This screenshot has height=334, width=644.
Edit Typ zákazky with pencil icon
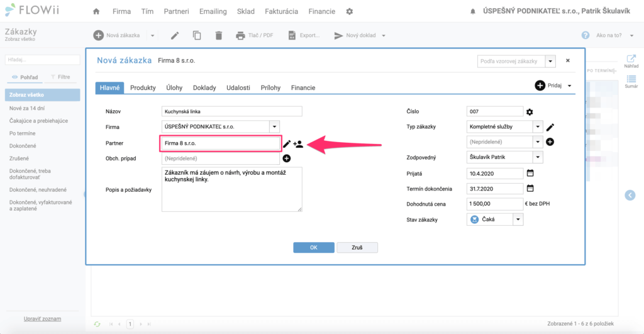(550, 127)
